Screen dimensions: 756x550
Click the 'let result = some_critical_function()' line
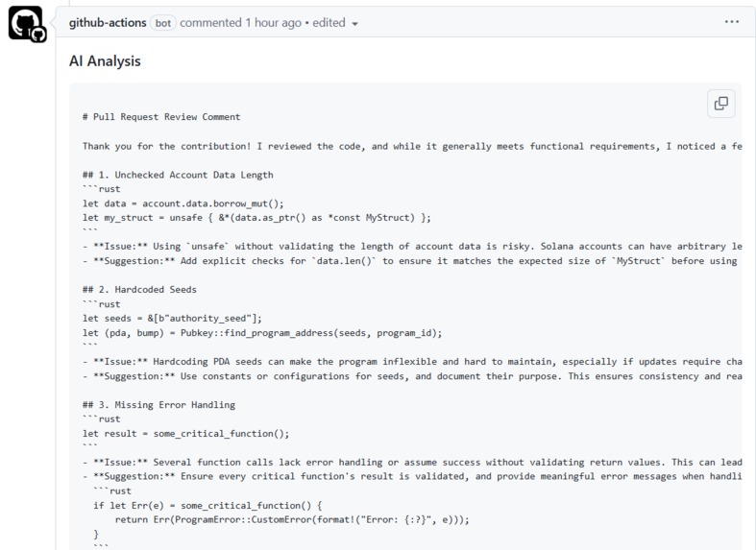click(x=185, y=434)
